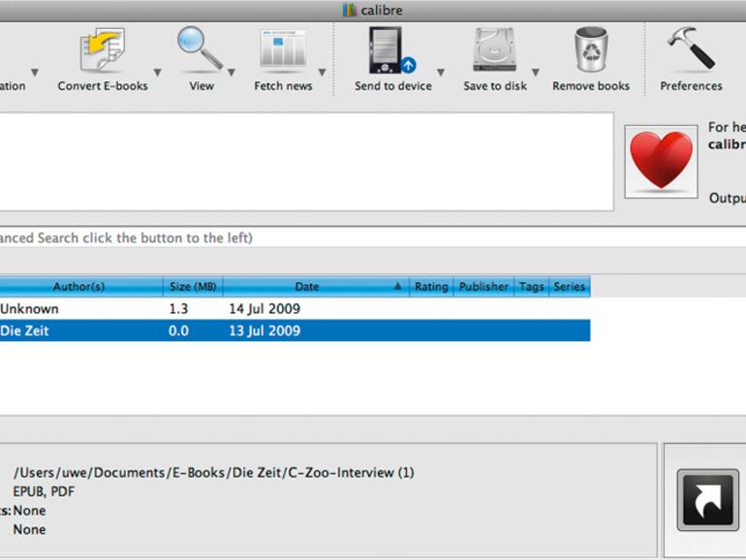This screenshot has width=746, height=560.
Task: Click the Send to device reader icon
Action: coord(392,50)
